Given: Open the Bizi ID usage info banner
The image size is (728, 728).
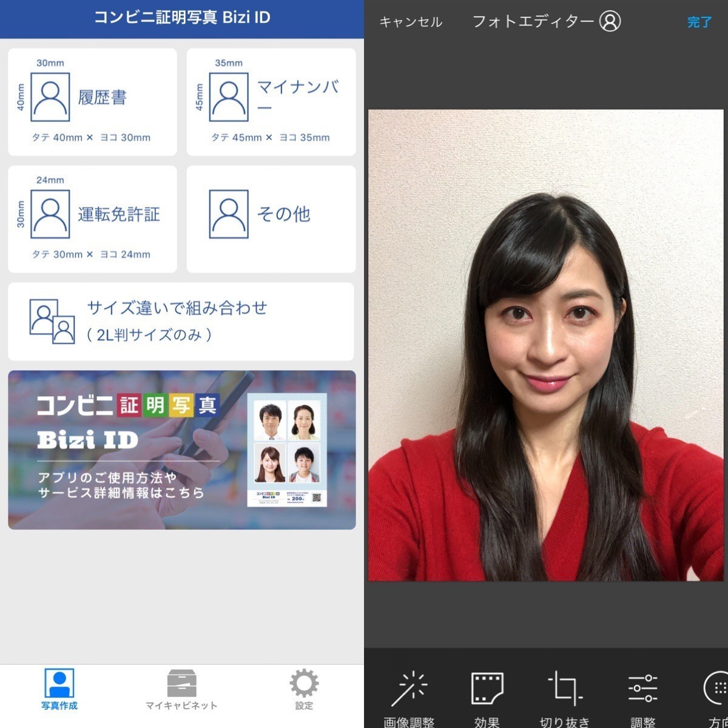Looking at the screenshot, I should tap(127, 450).
